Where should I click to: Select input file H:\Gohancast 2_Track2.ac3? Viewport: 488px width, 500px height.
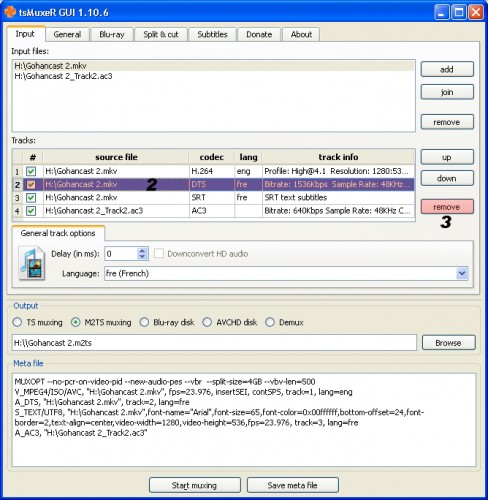213,76
